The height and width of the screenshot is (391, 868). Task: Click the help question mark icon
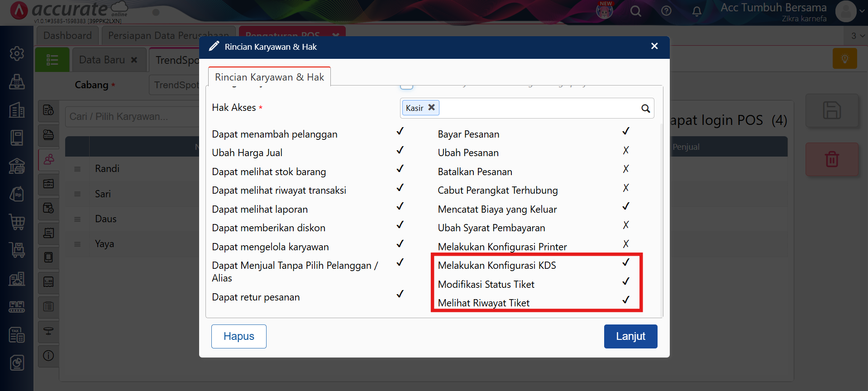666,11
